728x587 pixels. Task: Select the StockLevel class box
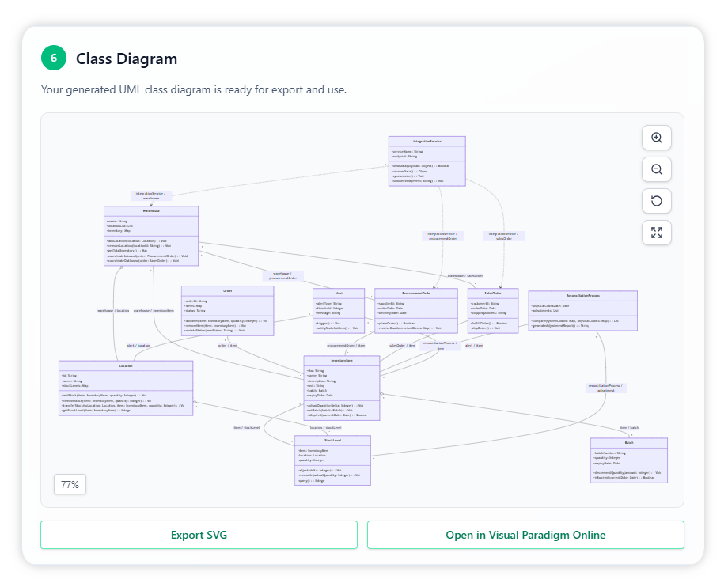332,459
